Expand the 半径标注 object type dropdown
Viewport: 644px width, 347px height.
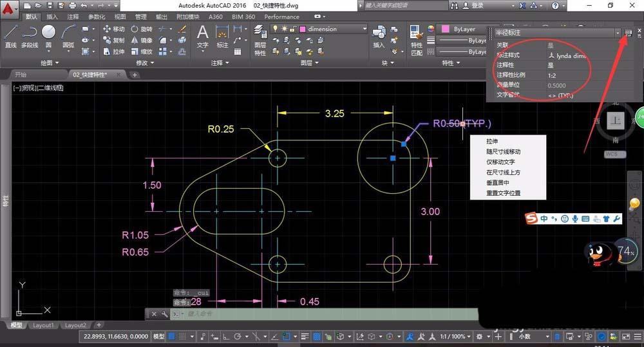pyautogui.click(x=618, y=32)
